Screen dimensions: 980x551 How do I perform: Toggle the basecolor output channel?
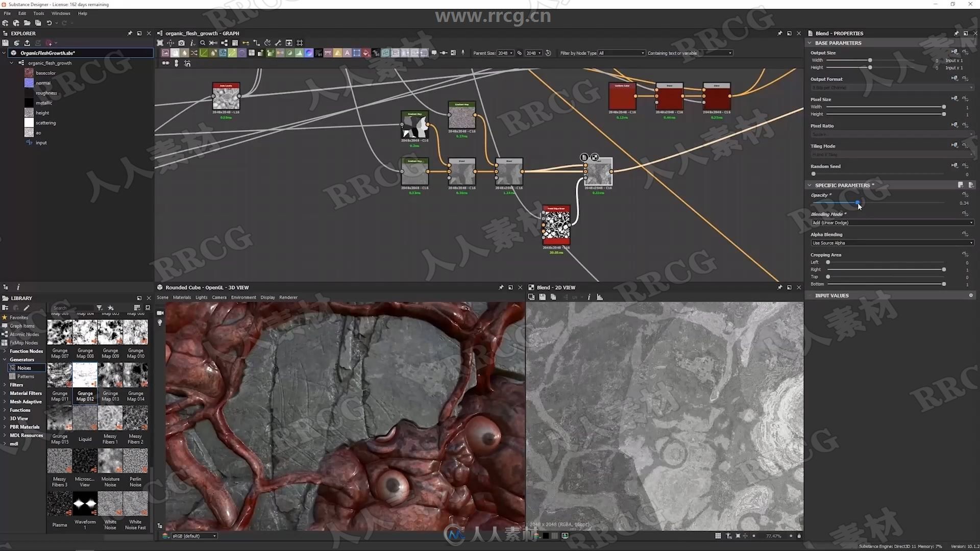point(44,72)
